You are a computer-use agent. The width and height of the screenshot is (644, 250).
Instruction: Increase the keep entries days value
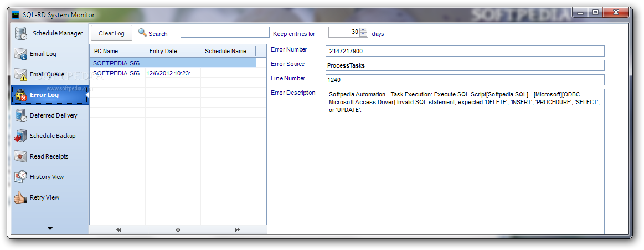click(x=363, y=30)
